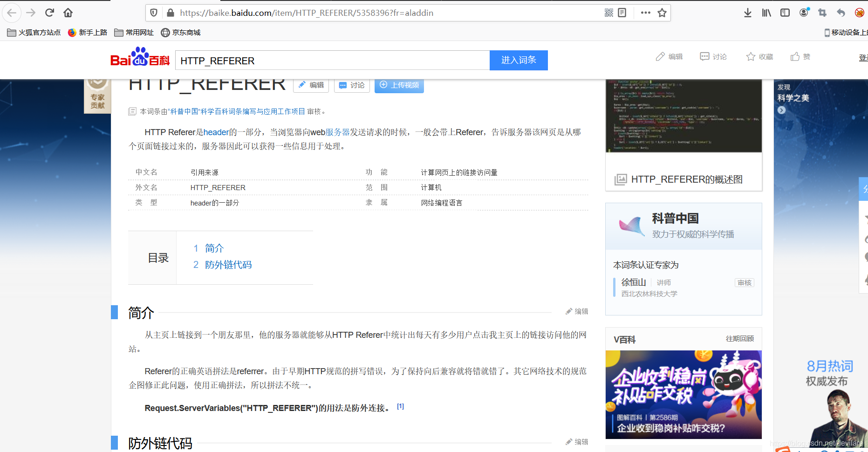Take a screenshot using the crop icon
This screenshot has height=452, width=868.
tap(822, 13)
